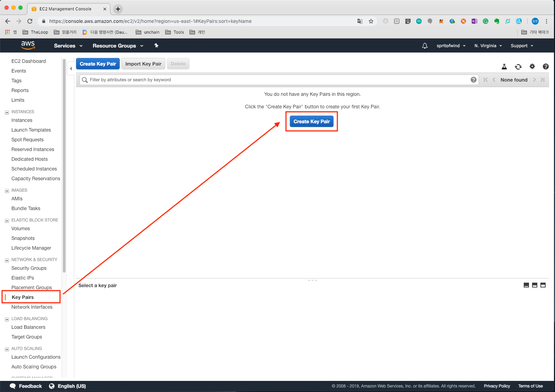Go to first page of results
Screen dimensions: 555x392
pos(486,80)
